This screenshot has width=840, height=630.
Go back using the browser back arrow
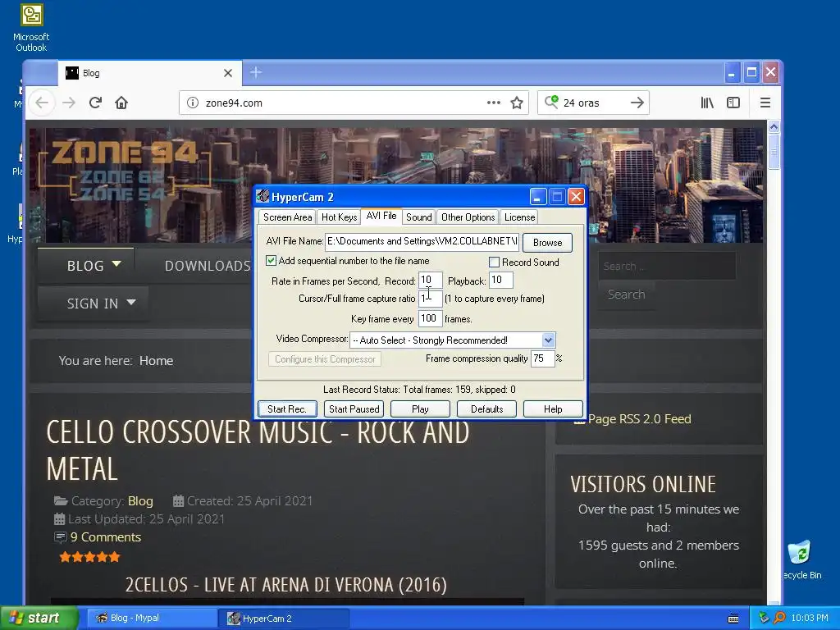[42, 103]
